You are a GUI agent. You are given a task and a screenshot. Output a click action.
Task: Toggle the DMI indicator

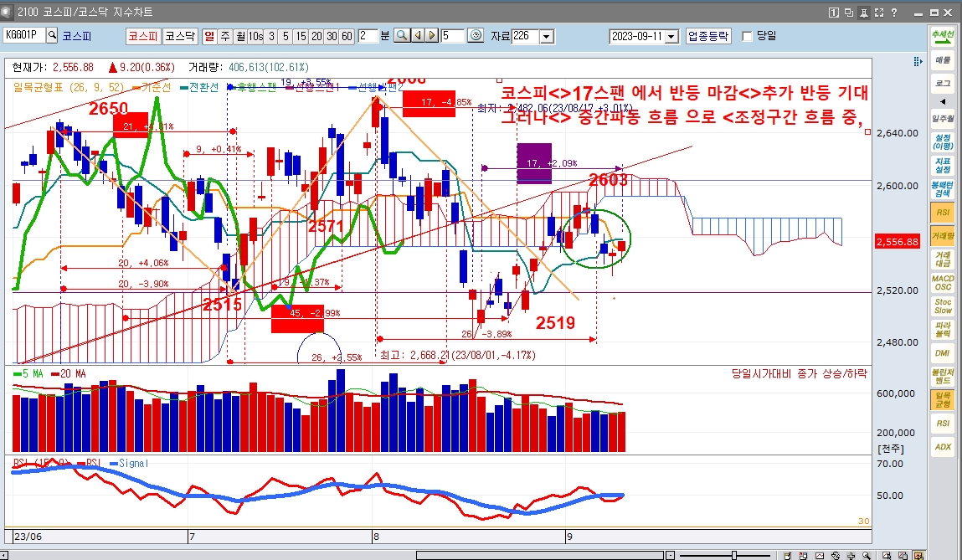(x=943, y=352)
